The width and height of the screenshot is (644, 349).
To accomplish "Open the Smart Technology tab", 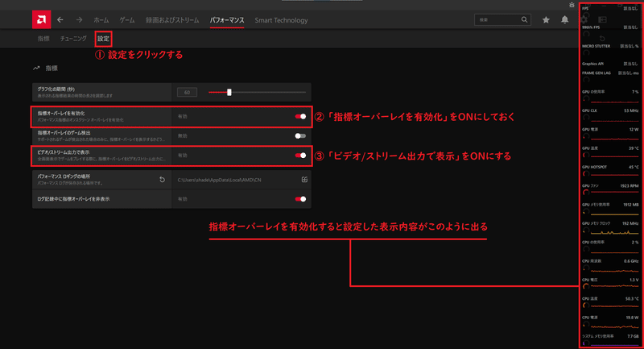I will pyautogui.click(x=281, y=20).
